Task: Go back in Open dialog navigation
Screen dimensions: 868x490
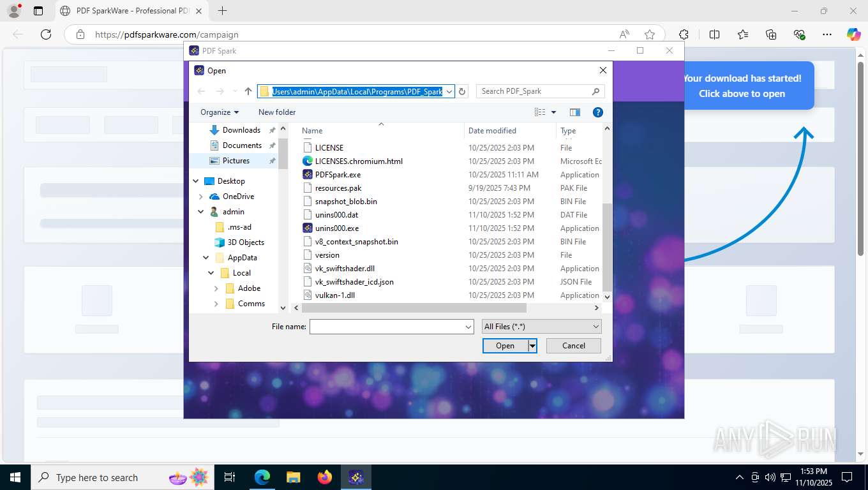Action: click(202, 91)
